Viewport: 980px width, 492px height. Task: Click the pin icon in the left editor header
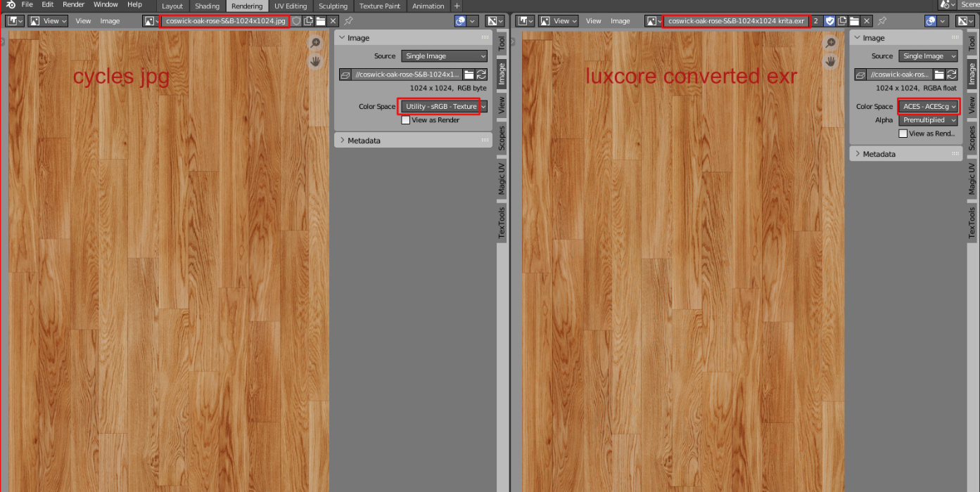(x=348, y=21)
